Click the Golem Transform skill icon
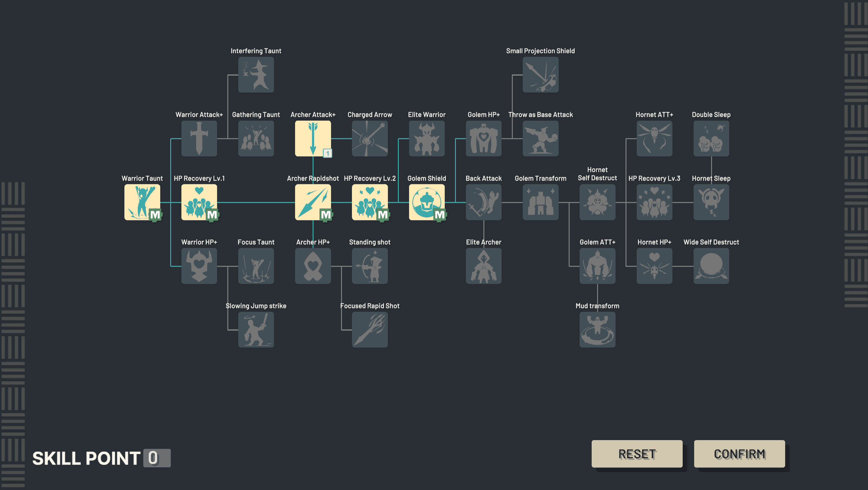 541,202
